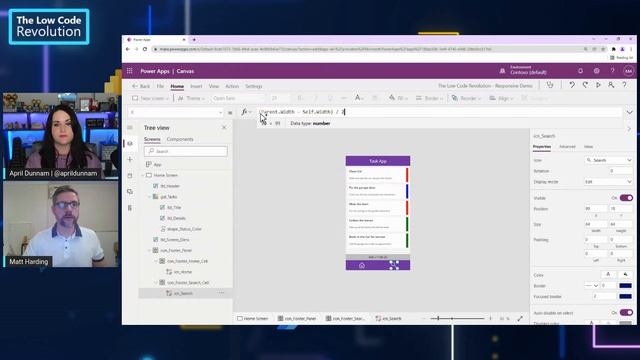Screen dimensions: 640x360
Task: Click the home icon in app preview footer
Action: 362,265
